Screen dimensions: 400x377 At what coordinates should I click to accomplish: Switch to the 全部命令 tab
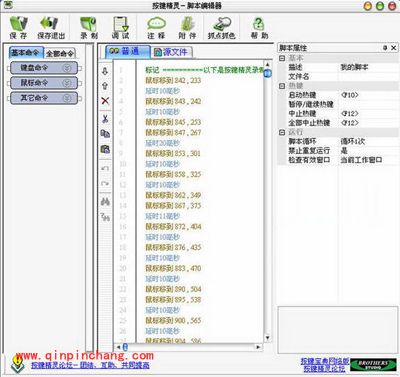coord(60,53)
